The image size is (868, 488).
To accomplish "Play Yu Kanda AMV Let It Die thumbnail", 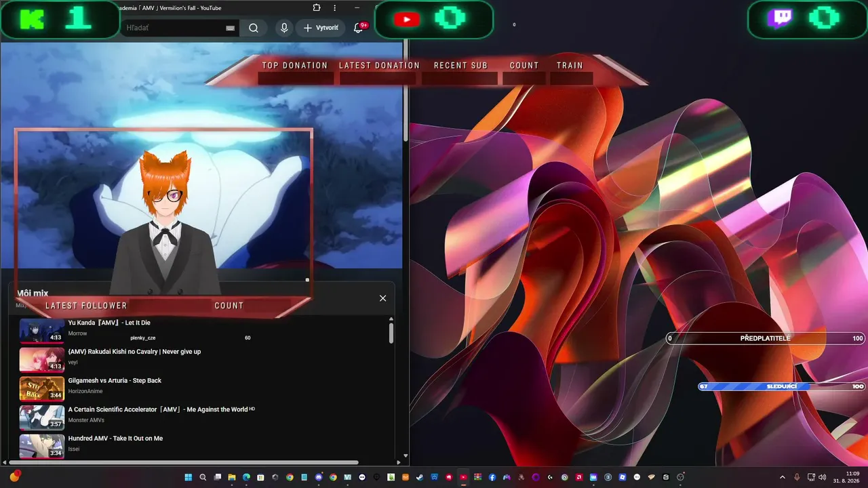I will pyautogui.click(x=42, y=331).
